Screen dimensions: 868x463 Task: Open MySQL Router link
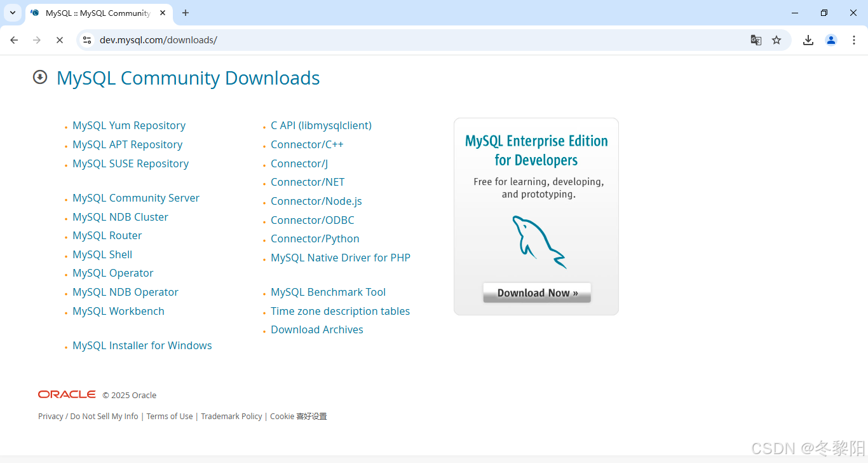(107, 235)
